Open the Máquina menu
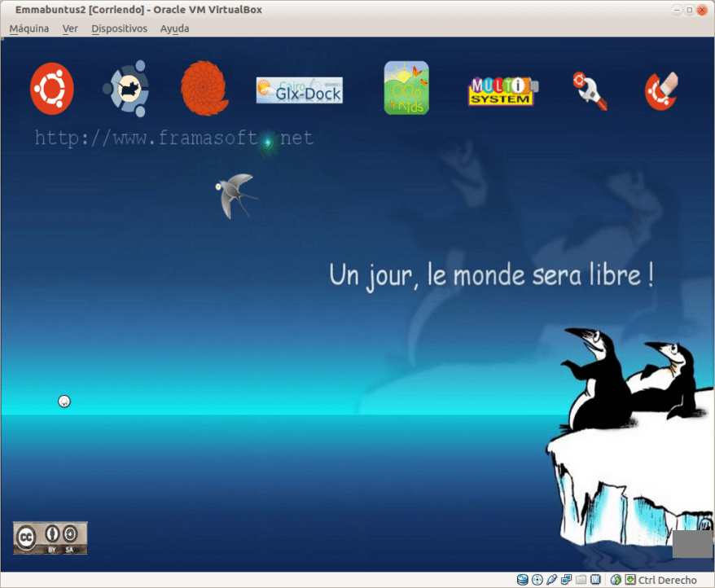The width and height of the screenshot is (715, 588). [x=29, y=29]
